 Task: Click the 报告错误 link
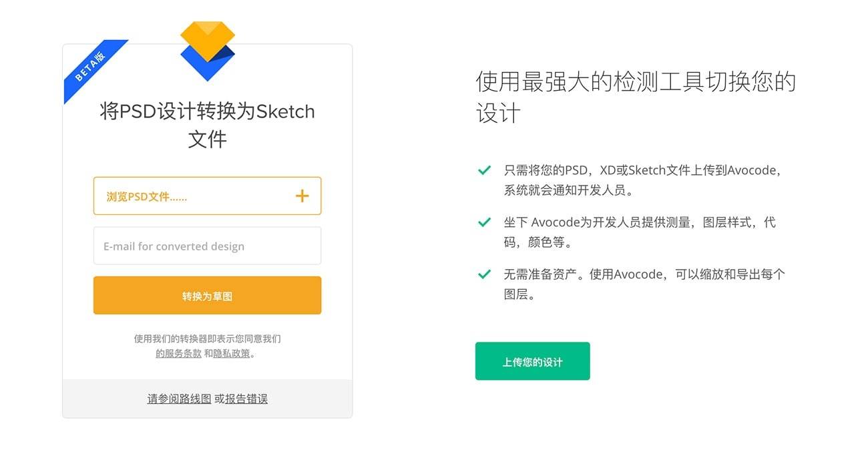tap(246, 399)
